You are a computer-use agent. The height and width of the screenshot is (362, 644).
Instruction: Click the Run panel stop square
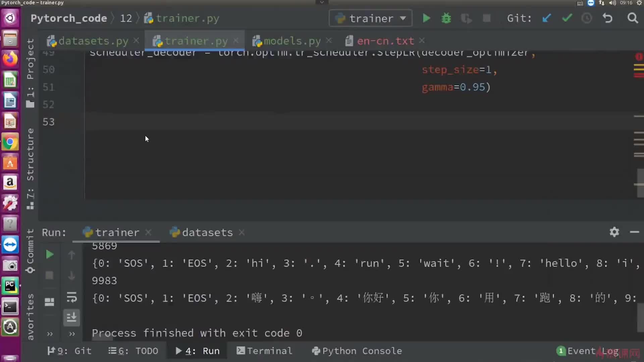[49, 275]
